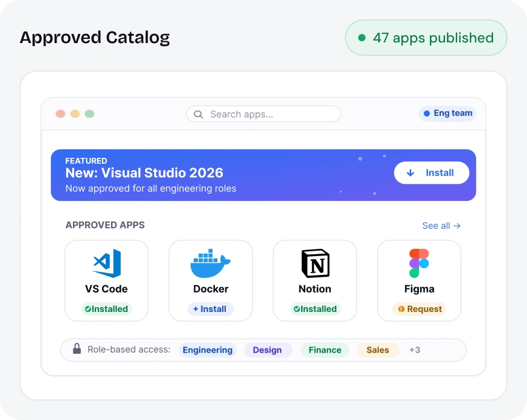Click the Docker app name label
This screenshot has width=527, height=420.
tap(211, 289)
